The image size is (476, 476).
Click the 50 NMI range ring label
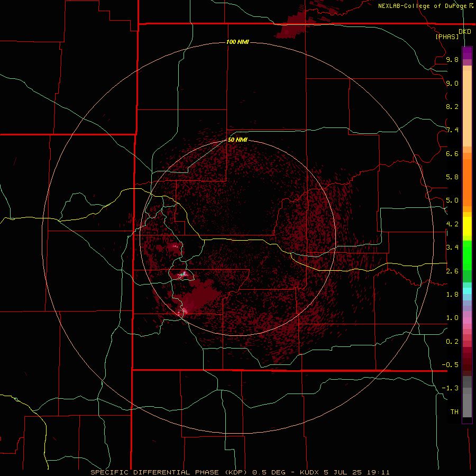pos(237,140)
